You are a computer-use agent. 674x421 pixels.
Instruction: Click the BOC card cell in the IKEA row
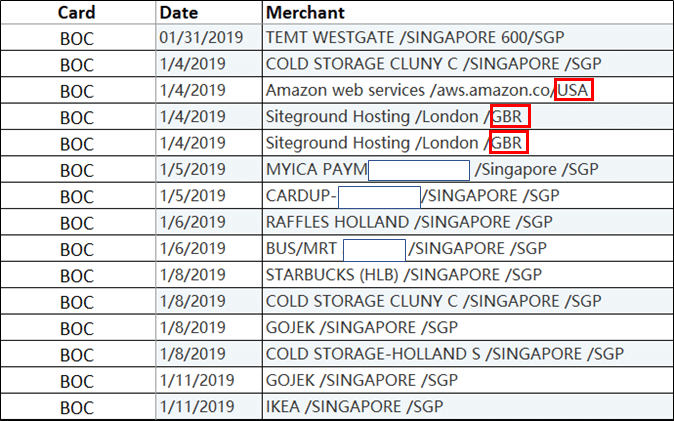[77, 407]
